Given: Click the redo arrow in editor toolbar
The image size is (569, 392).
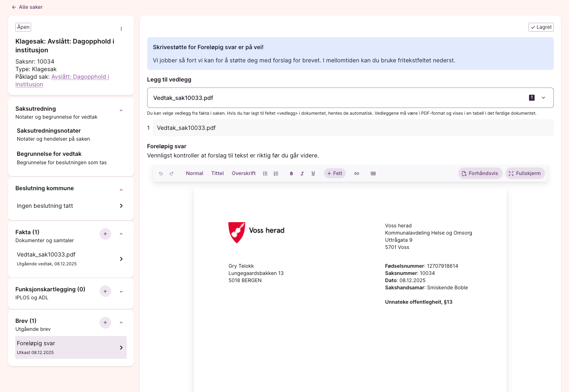Looking at the screenshot, I should pos(172,173).
